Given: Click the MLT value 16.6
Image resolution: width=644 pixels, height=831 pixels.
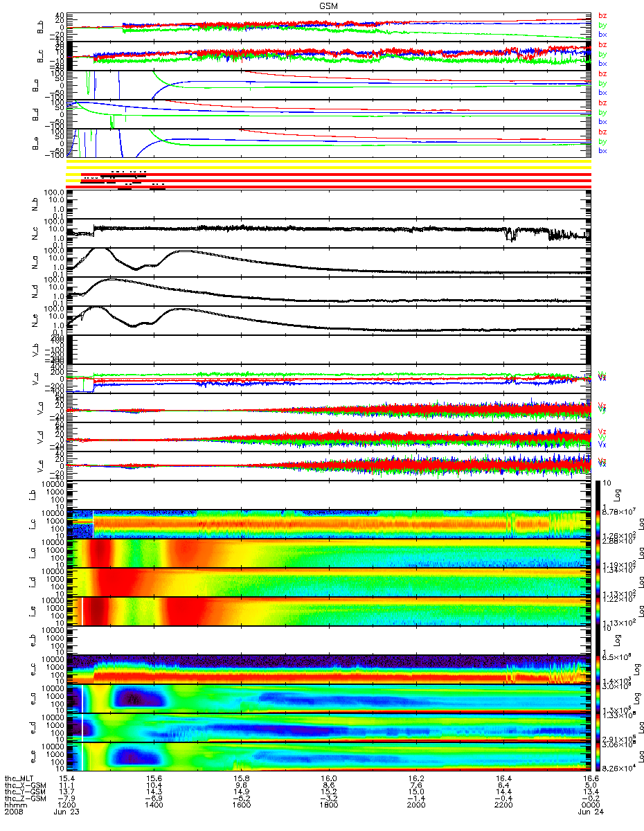Looking at the screenshot, I should point(590,778).
